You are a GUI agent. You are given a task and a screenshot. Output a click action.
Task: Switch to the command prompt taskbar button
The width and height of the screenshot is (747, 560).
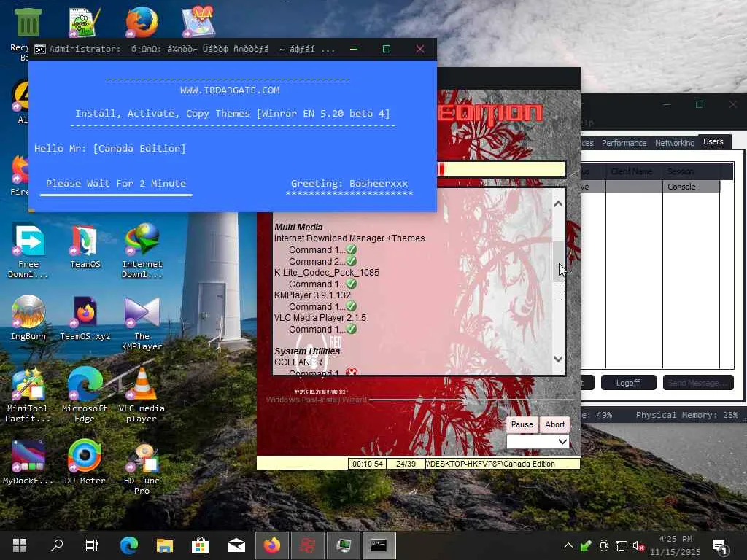(x=379, y=545)
